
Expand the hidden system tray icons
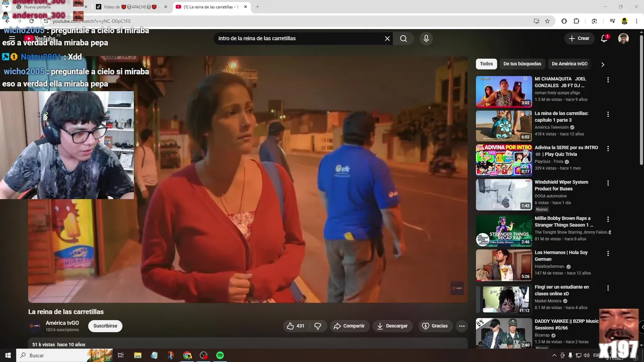554,355
